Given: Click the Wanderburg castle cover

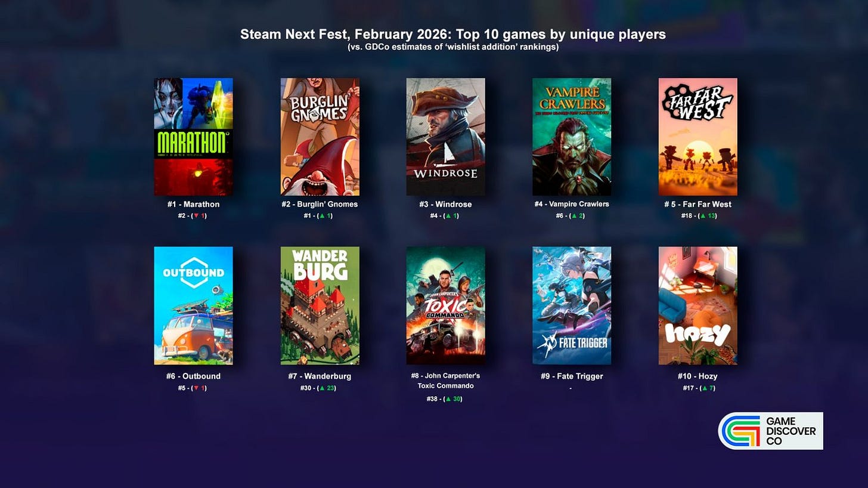Looking at the screenshot, I should tap(320, 305).
